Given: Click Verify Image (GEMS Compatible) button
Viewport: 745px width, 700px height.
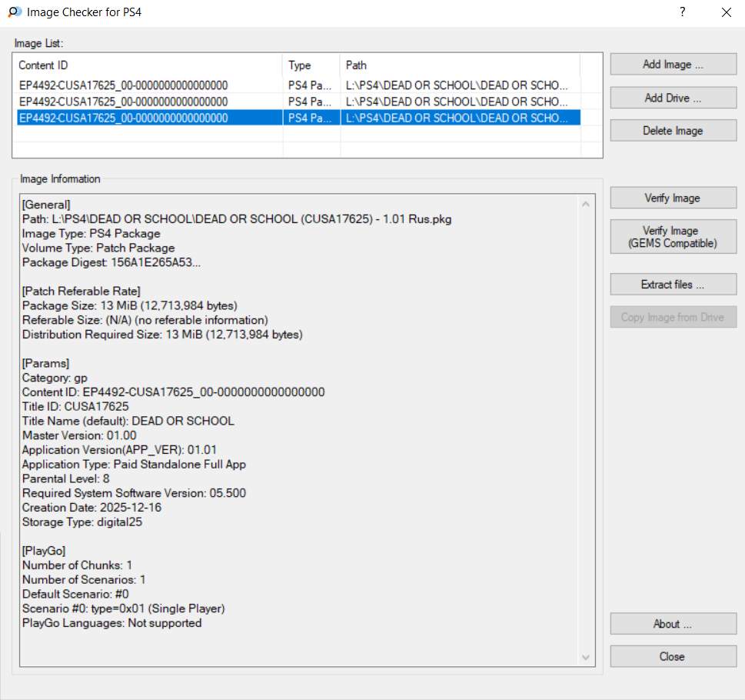Looking at the screenshot, I should coord(673,237).
